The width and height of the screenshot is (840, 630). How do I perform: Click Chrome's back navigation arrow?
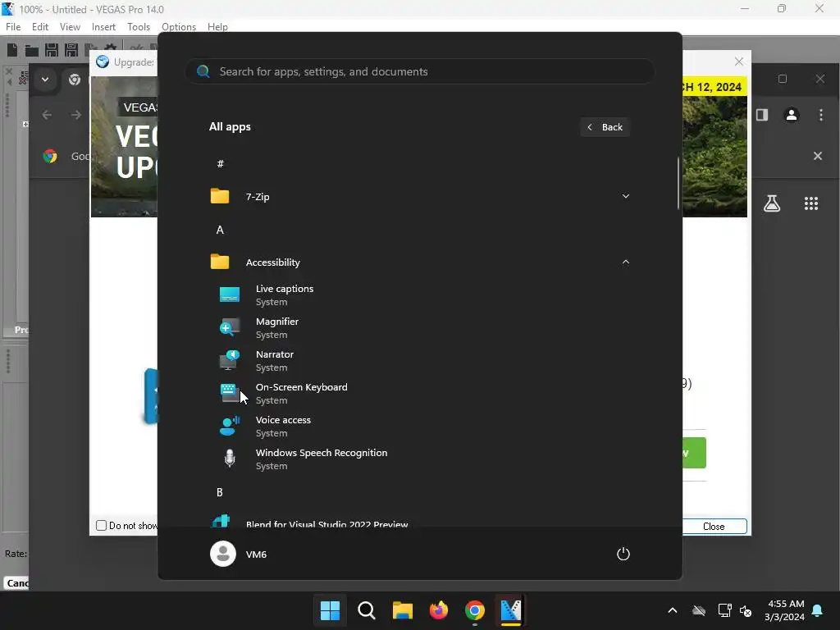[47, 115]
